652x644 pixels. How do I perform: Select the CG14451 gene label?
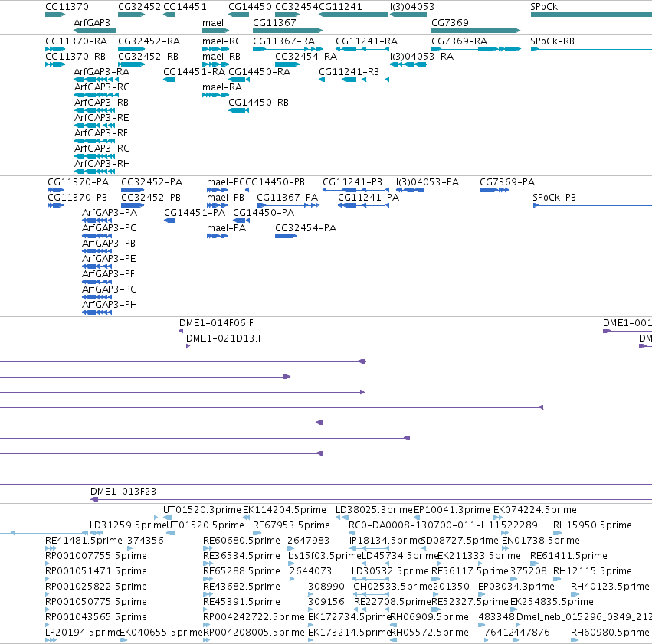tap(185, 7)
